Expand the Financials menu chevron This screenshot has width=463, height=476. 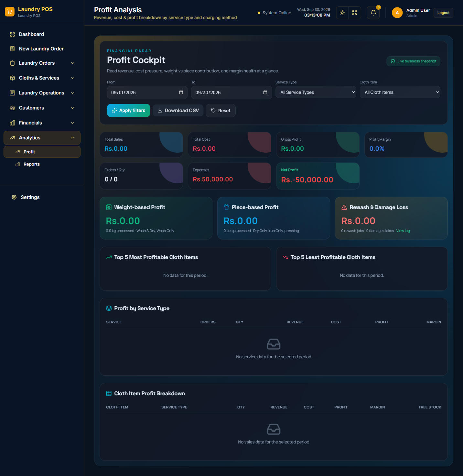point(73,123)
